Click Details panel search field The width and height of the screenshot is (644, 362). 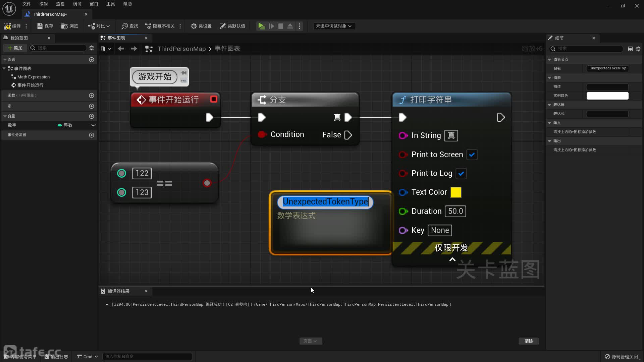tap(586, 49)
